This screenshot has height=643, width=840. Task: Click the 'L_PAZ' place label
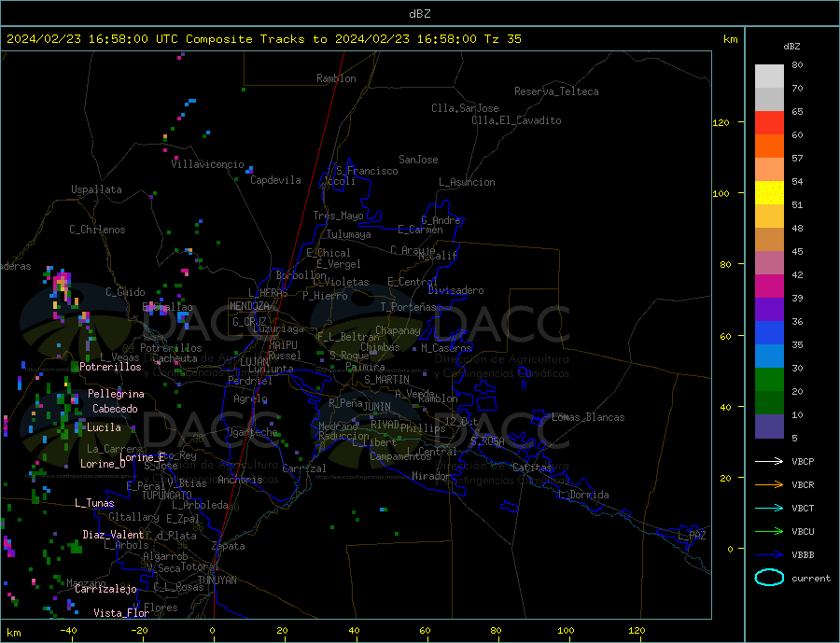point(692,536)
